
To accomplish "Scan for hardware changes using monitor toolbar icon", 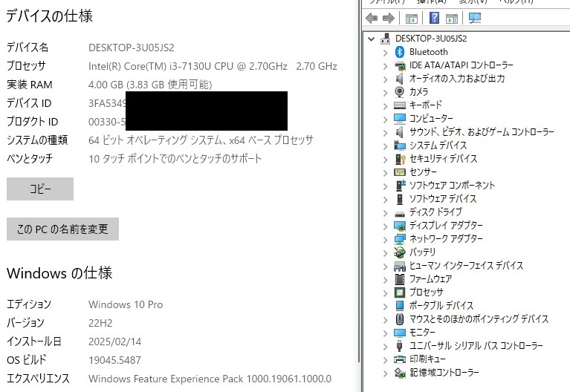I will (x=474, y=18).
